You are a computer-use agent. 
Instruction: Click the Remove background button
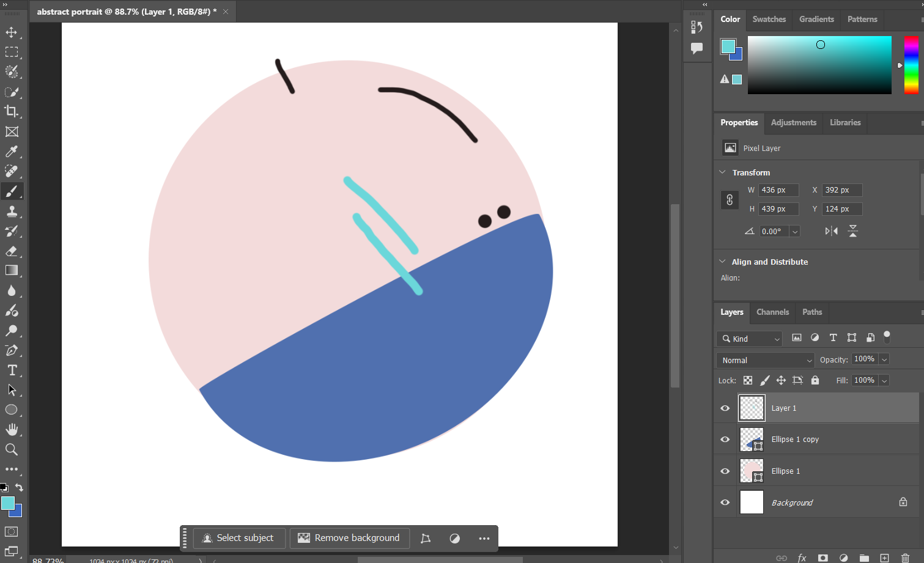point(349,538)
